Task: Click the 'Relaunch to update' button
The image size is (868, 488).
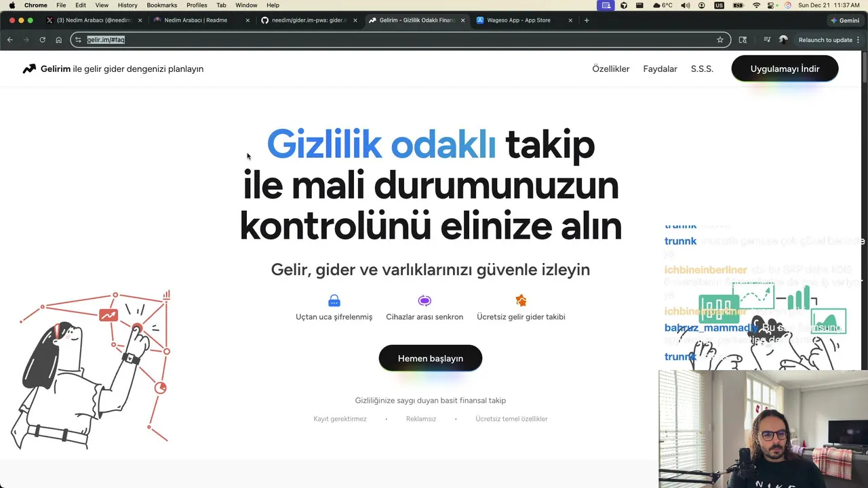Action: (x=825, y=40)
